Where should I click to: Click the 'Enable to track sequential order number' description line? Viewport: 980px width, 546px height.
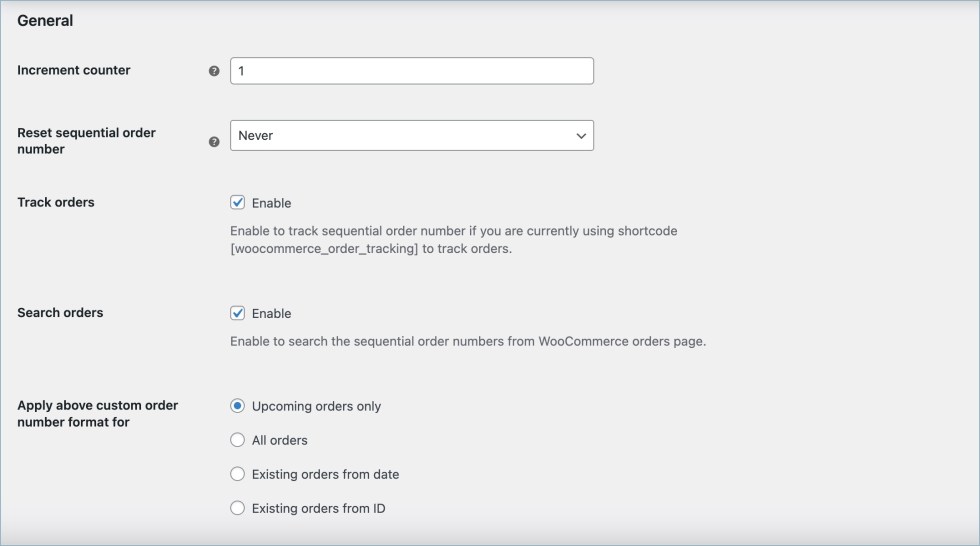tap(453, 231)
